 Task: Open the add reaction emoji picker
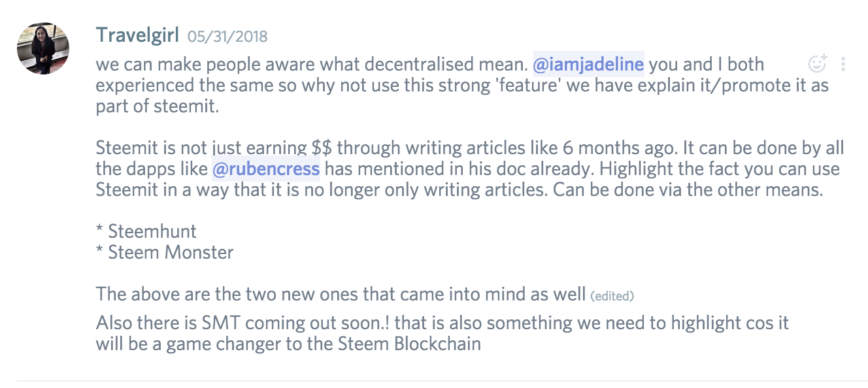pos(817,63)
